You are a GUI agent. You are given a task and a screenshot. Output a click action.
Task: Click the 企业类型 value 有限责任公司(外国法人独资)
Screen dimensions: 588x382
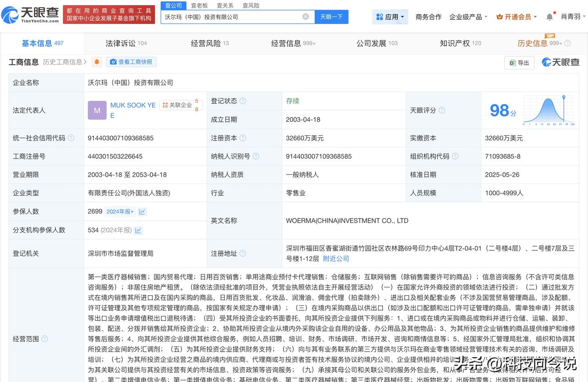coord(129,193)
